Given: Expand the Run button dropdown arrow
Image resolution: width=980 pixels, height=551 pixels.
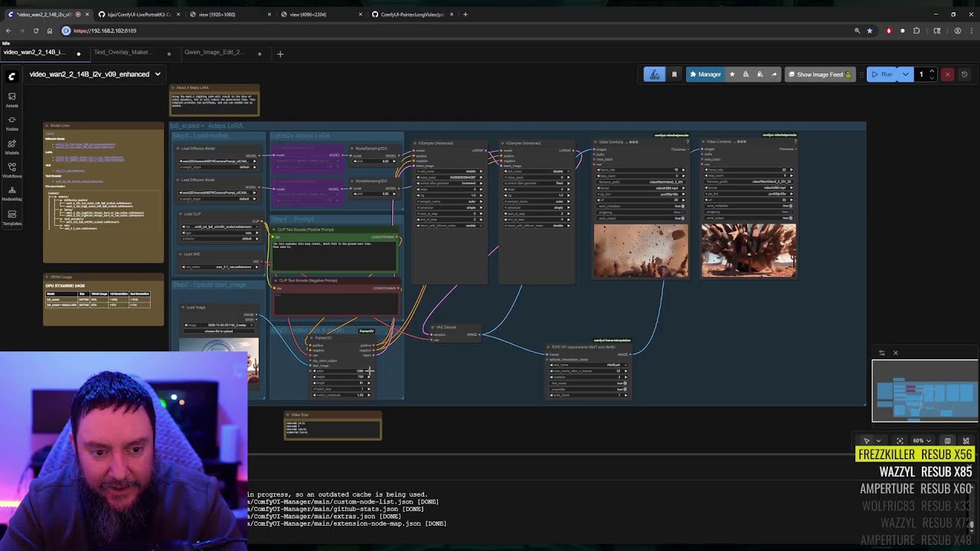Looking at the screenshot, I should [x=906, y=74].
